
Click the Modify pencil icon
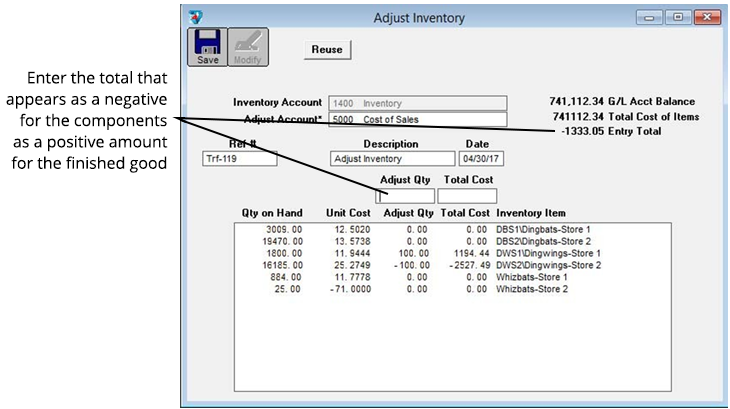pyautogui.click(x=247, y=46)
